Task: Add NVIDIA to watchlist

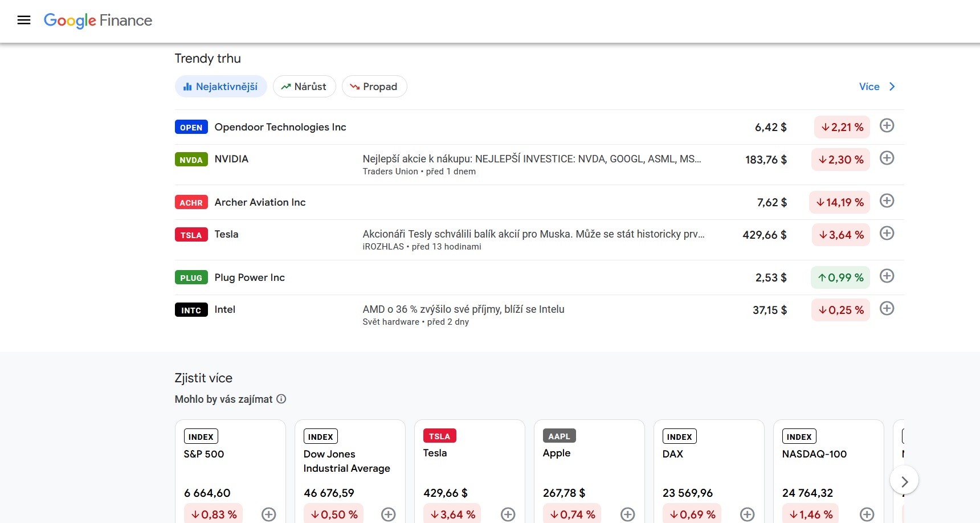Action: (887, 158)
